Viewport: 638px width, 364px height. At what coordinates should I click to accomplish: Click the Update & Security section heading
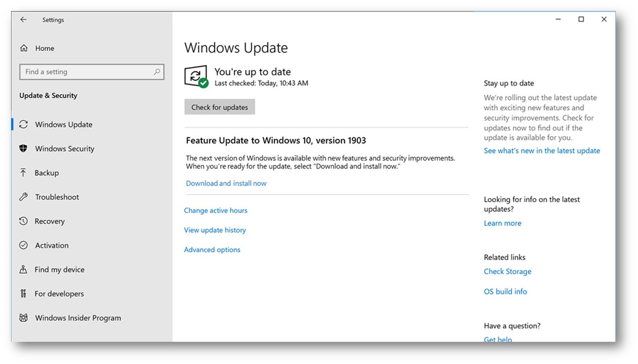click(48, 96)
